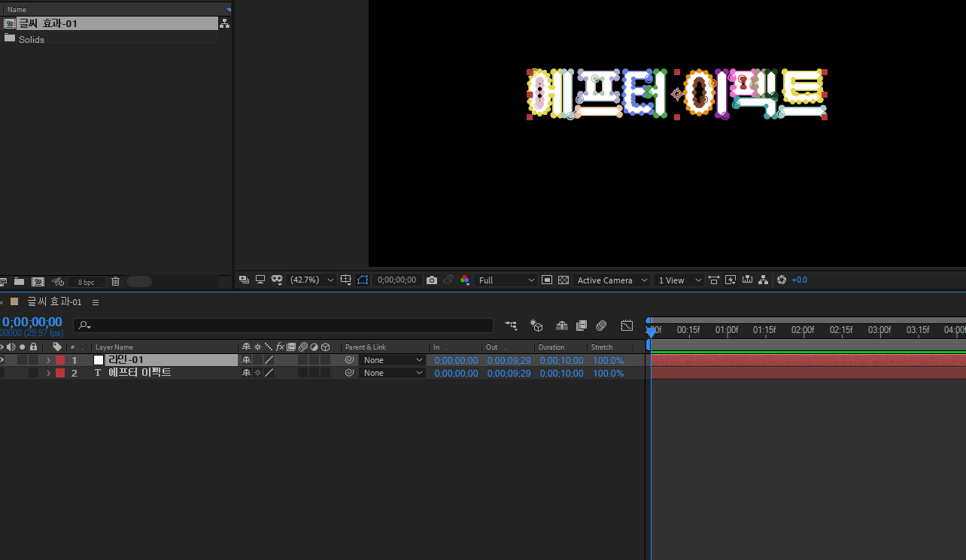Select the 에프터 이펙트 text layer

point(140,373)
